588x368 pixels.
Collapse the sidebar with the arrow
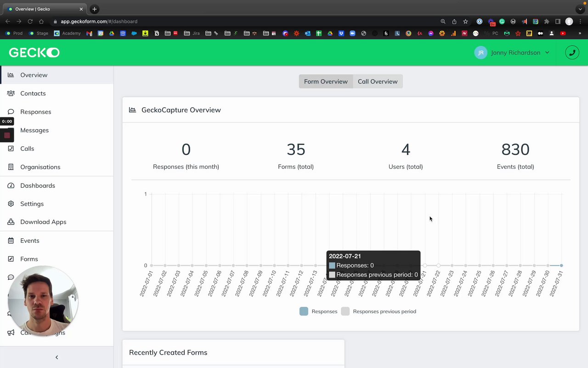pyautogui.click(x=57, y=357)
